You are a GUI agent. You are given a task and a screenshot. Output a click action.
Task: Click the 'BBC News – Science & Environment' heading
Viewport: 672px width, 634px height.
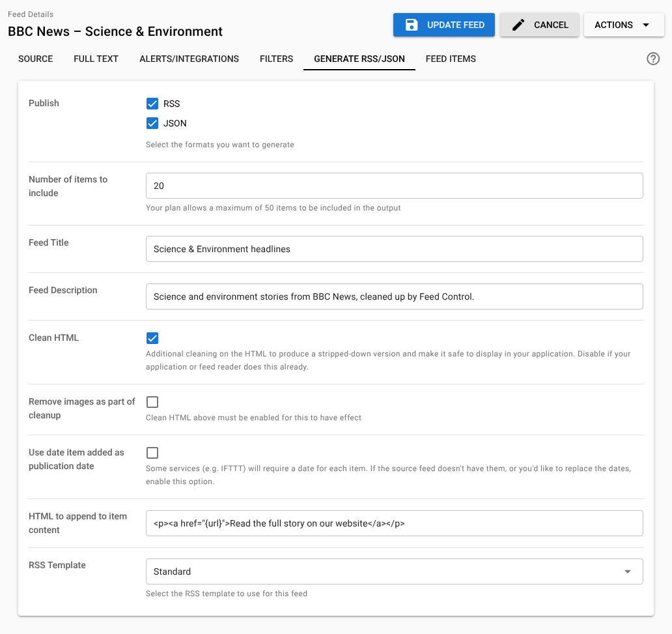[x=115, y=31]
